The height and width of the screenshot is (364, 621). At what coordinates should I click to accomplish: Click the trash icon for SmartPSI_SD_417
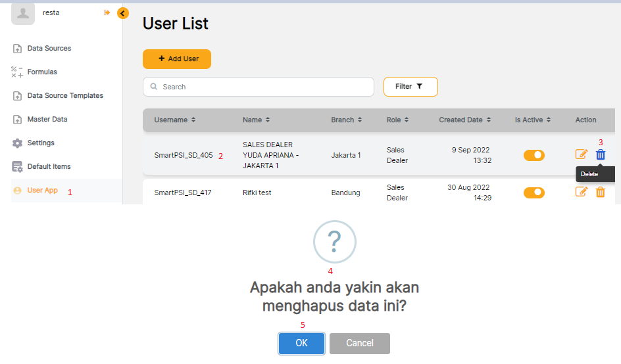point(600,192)
